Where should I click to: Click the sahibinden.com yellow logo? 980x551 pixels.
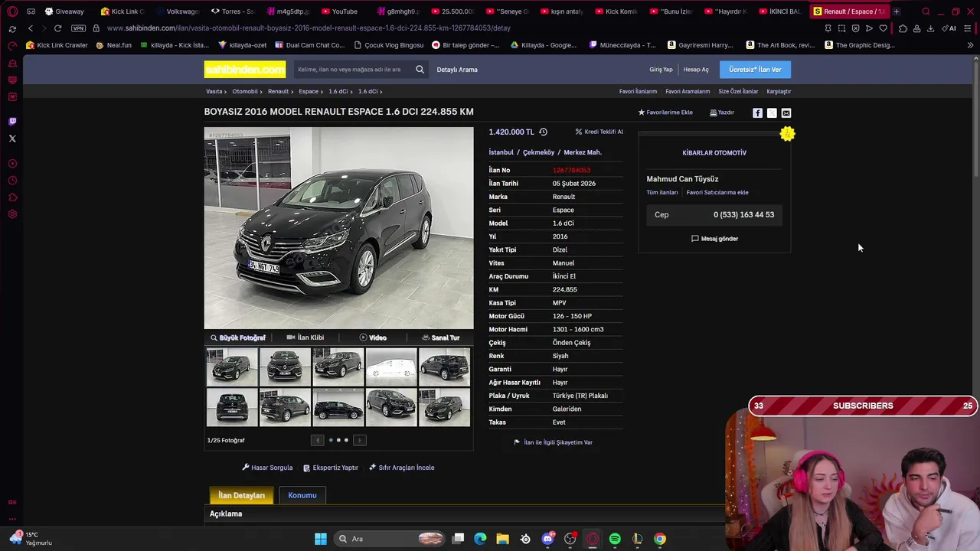pyautogui.click(x=245, y=70)
